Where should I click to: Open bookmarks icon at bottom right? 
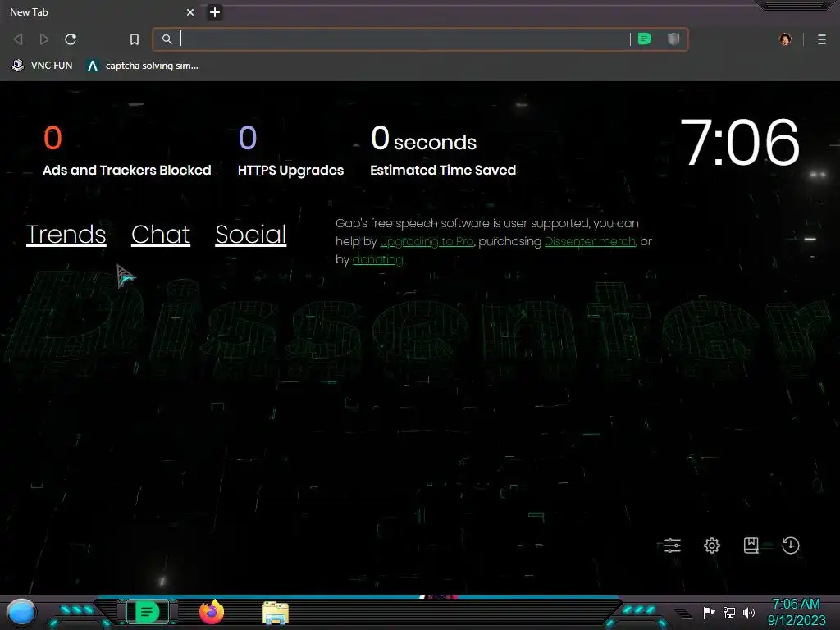(751, 546)
